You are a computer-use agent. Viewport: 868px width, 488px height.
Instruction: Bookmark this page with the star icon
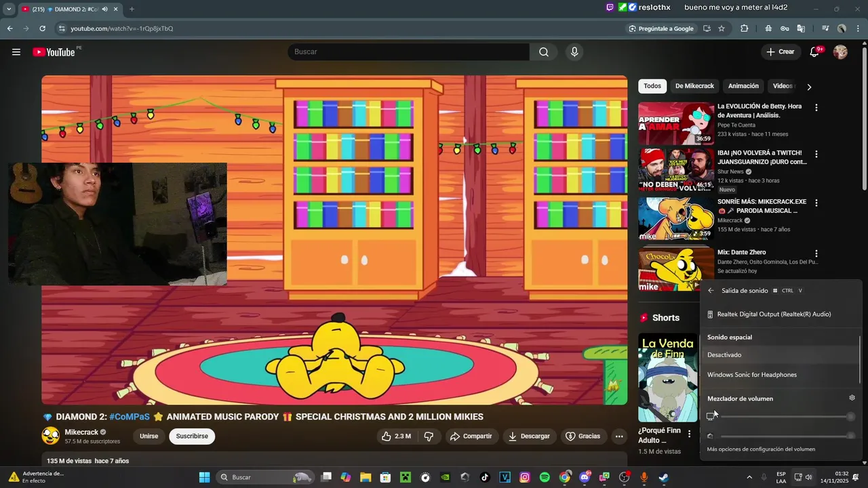coord(722,28)
